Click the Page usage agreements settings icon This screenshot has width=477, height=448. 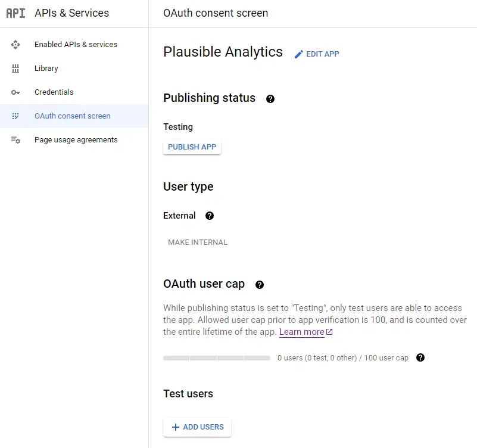pos(15,140)
